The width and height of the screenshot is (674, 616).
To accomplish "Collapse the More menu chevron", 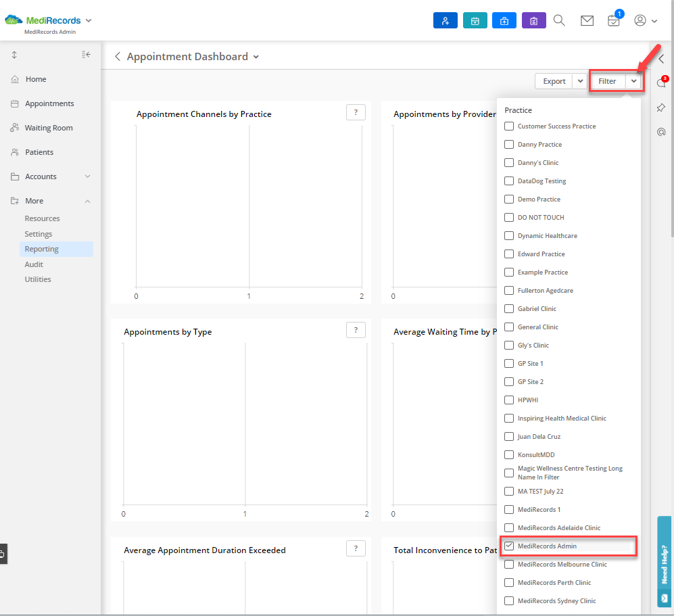I will [88, 202].
